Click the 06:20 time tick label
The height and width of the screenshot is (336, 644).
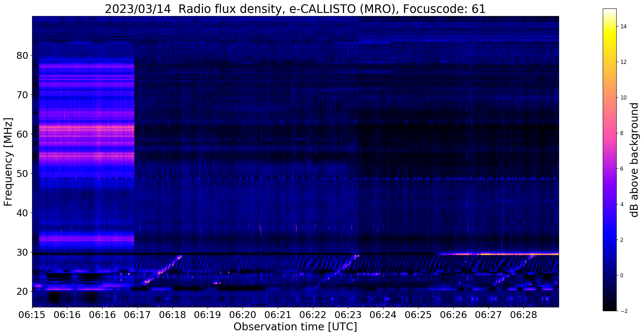(x=243, y=315)
